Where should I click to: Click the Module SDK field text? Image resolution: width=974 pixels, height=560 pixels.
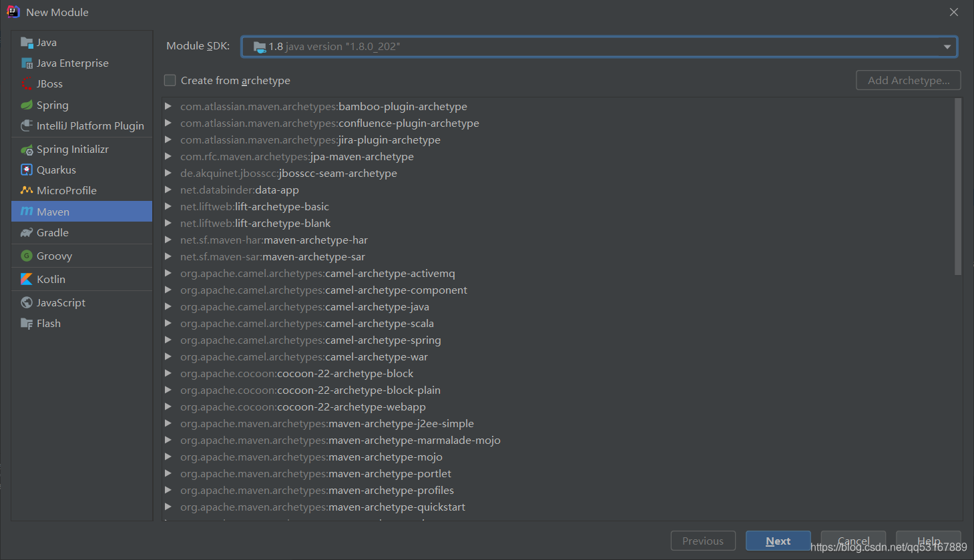coord(334,47)
